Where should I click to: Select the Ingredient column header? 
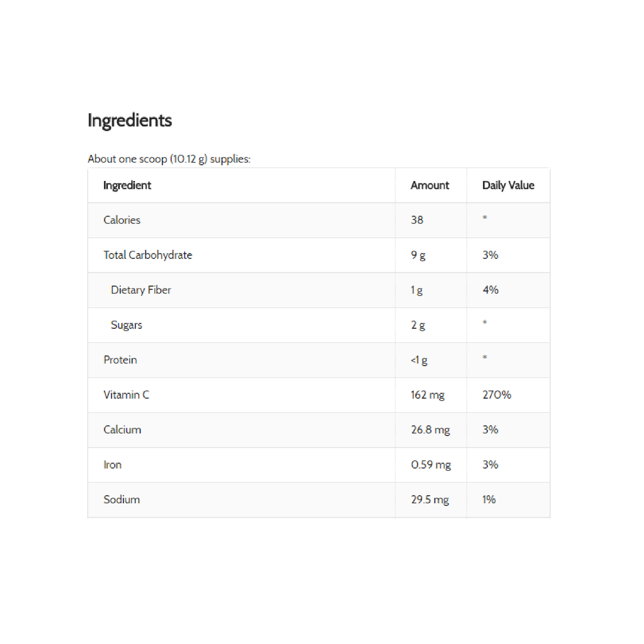tap(127, 185)
